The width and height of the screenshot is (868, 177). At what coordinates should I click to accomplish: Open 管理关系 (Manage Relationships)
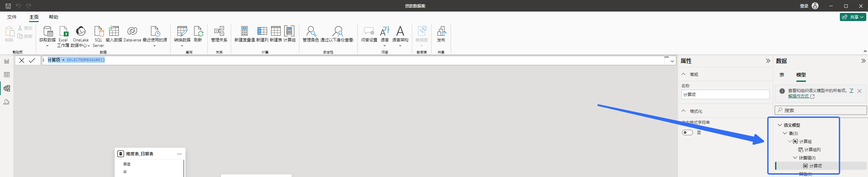(219, 31)
